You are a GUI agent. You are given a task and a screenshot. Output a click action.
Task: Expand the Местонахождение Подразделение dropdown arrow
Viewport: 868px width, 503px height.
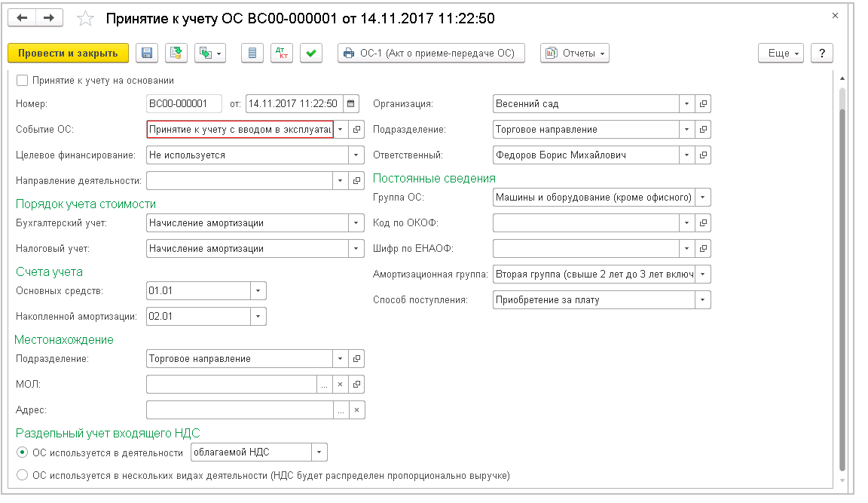(x=341, y=359)
